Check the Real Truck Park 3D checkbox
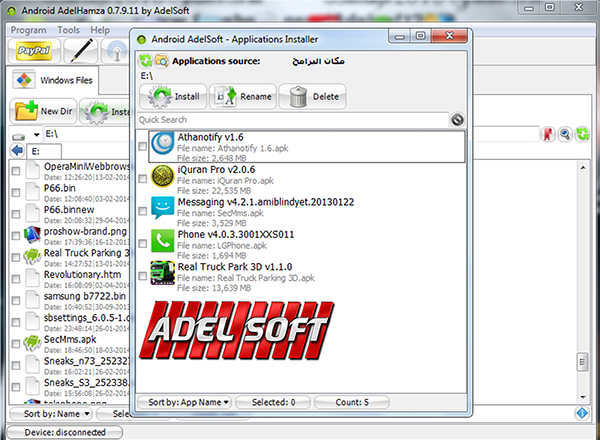600x440 pixels. (142, 276)
